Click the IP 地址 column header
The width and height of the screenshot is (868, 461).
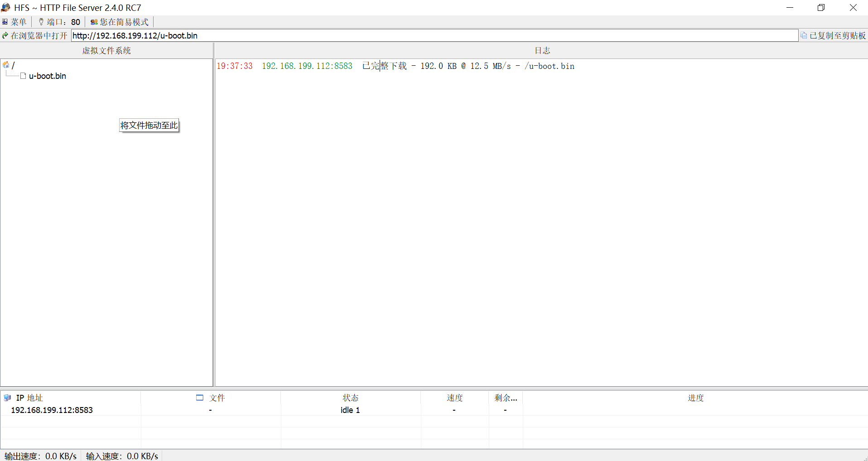click(x=71, y=398)
